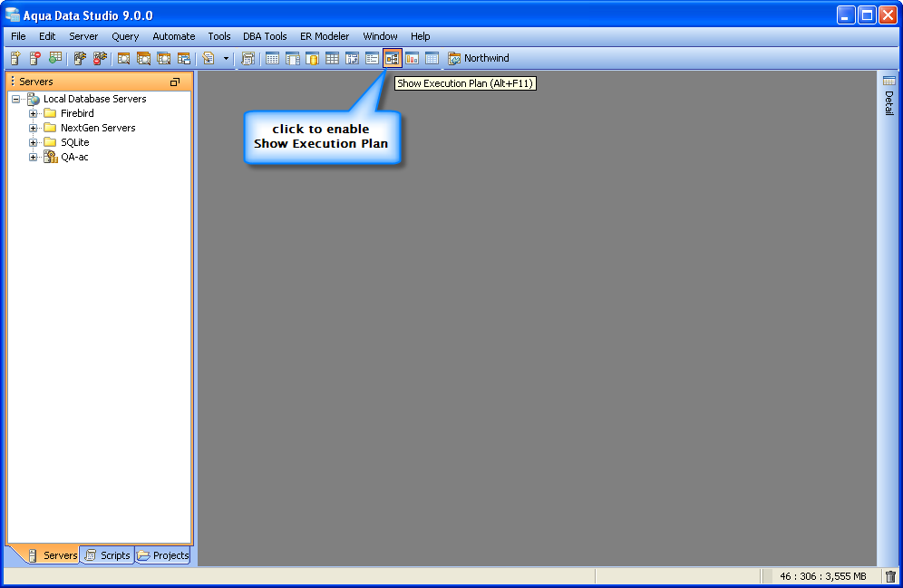Enable the Show Execution Plan toggle
Viewport: 903px width, 588px height.
coord(393,58)
